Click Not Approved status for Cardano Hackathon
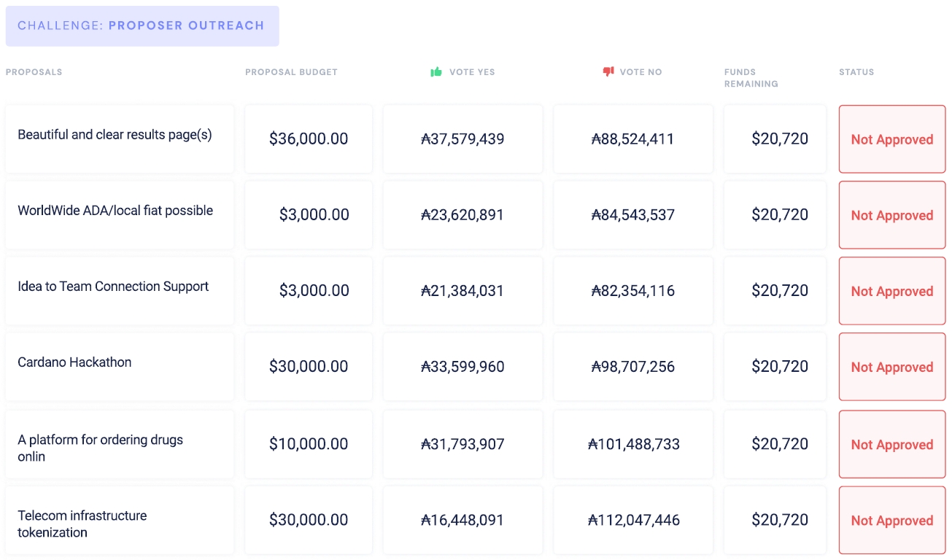This screenshot has width=952, height=560. (x=891, y=367)
